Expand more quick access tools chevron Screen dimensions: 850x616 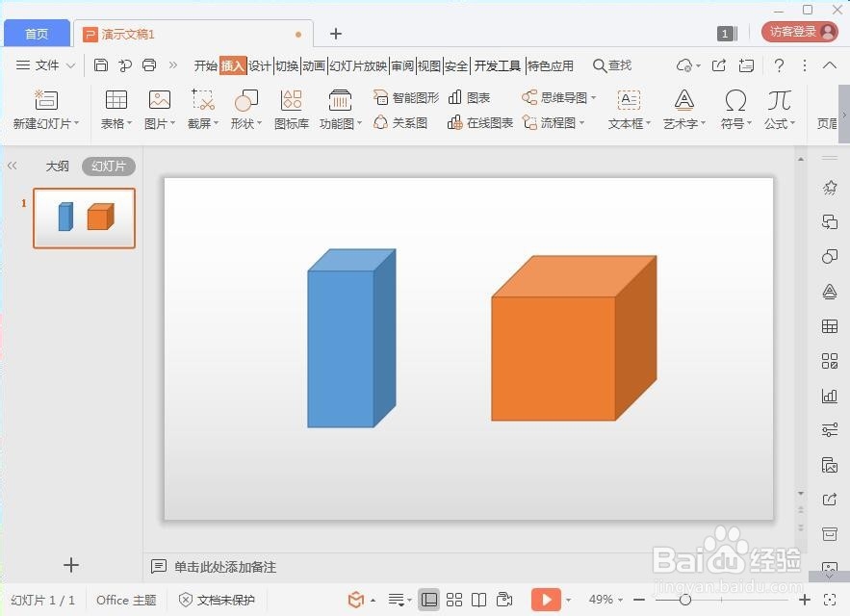173,65
